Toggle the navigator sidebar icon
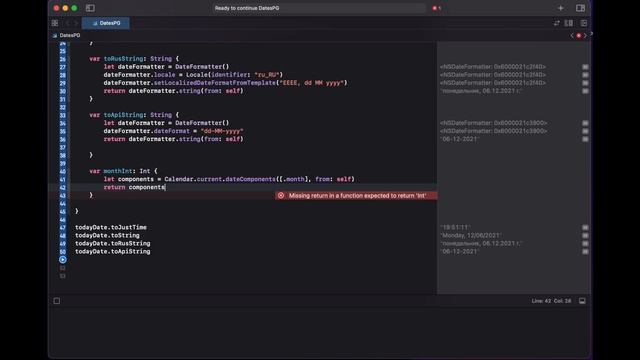The image size is (640, 360). coord(90,8)
